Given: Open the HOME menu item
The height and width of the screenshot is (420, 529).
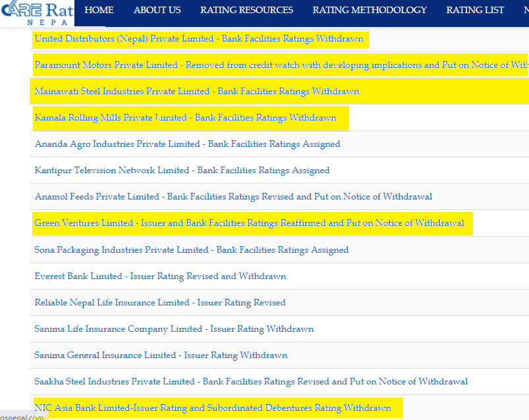Looking at the screenshot, I should coord(99,10).
